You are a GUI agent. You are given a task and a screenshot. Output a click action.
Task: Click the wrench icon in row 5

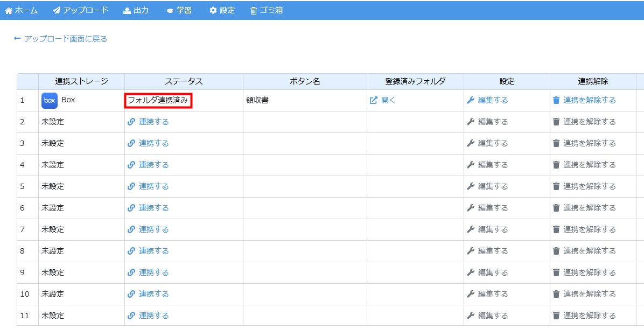coord(470,187)
